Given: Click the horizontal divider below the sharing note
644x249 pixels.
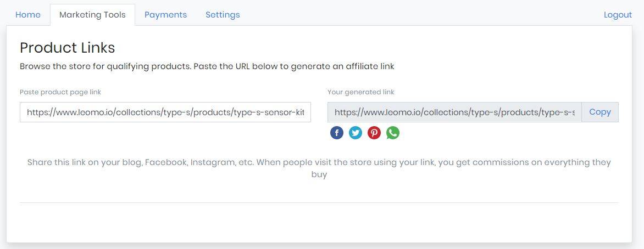Looking at the screenshot, I should point(319,202).
